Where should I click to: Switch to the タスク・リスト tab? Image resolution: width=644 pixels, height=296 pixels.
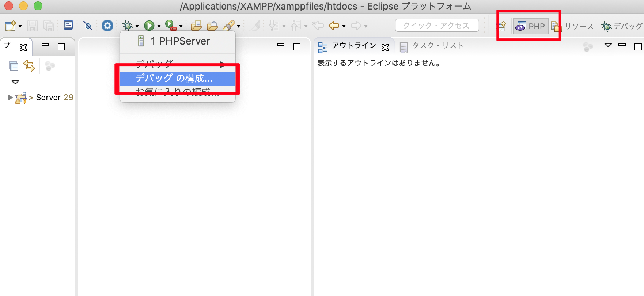tap(432, 46)
